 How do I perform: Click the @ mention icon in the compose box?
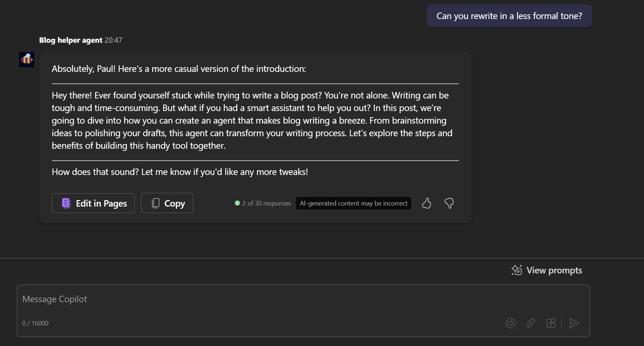pos(510,323)
